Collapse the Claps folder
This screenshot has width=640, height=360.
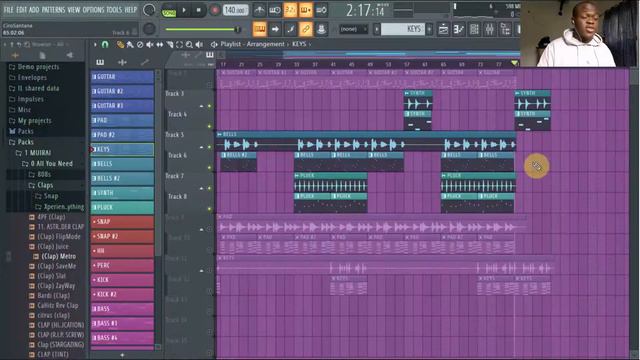[x=41, y=185]
